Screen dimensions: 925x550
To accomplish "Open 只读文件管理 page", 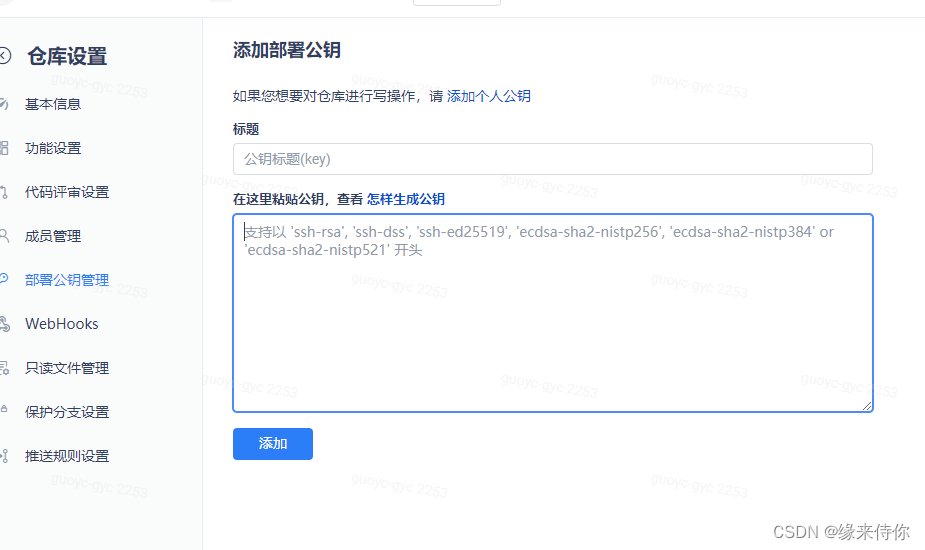I will [x=67, y=368].
